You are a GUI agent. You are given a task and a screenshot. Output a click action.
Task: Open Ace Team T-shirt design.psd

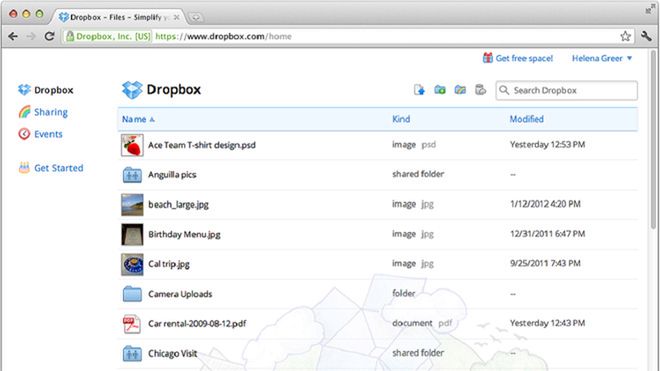pos(202,145)
